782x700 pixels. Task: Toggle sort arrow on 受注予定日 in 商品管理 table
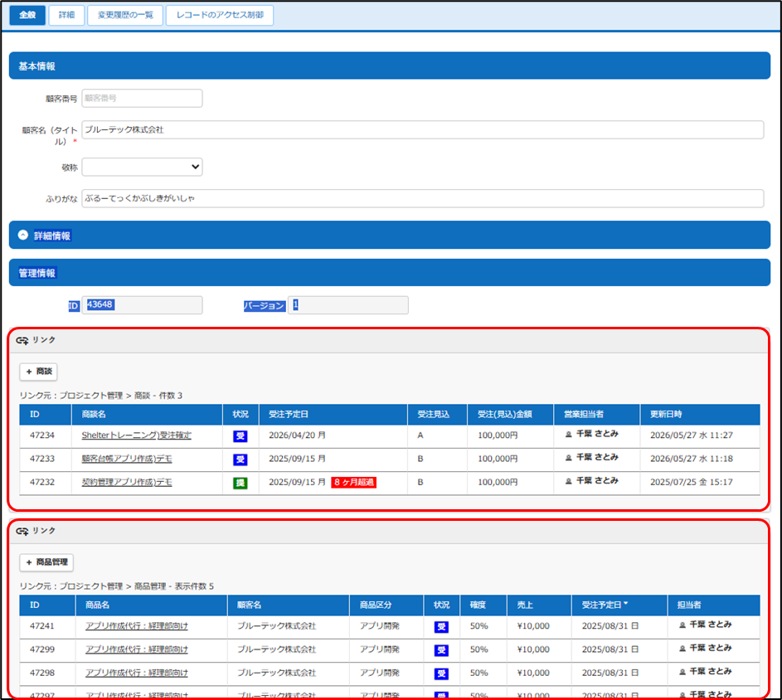point(625,604)
